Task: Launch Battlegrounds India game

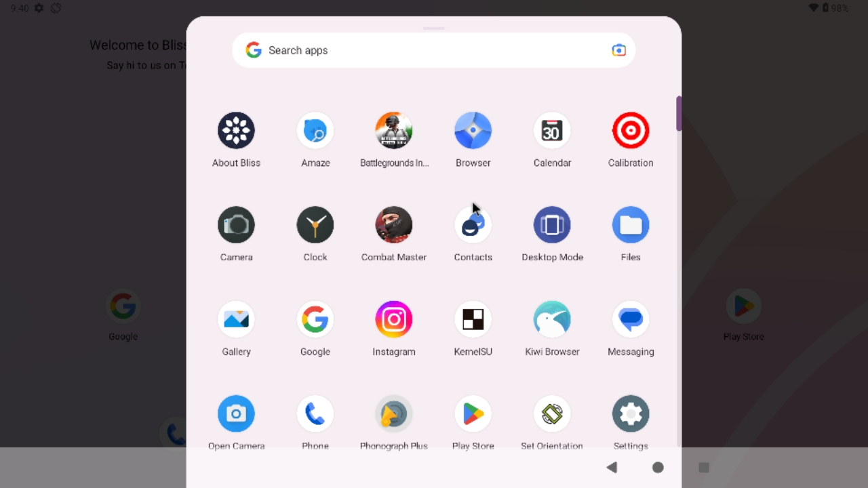Action: [393, 130]
